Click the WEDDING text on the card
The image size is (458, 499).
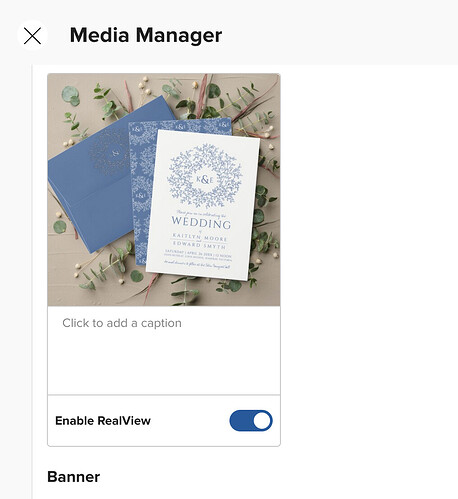201,222
